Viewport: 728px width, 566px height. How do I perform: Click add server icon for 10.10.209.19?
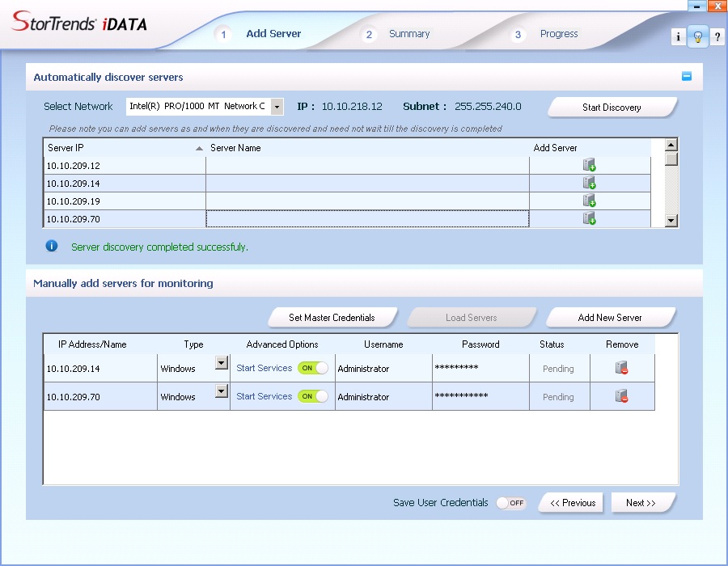click(589, 201)
